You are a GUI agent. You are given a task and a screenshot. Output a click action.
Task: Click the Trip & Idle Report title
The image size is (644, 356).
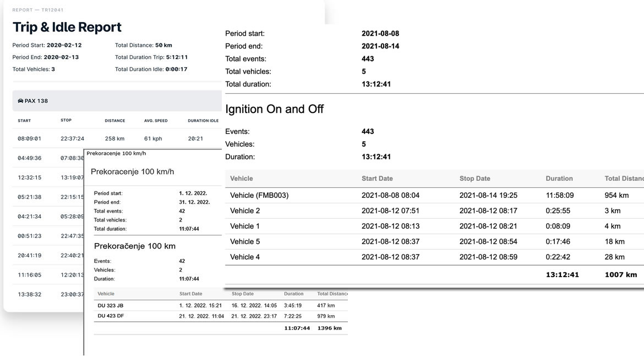point(67,27)
